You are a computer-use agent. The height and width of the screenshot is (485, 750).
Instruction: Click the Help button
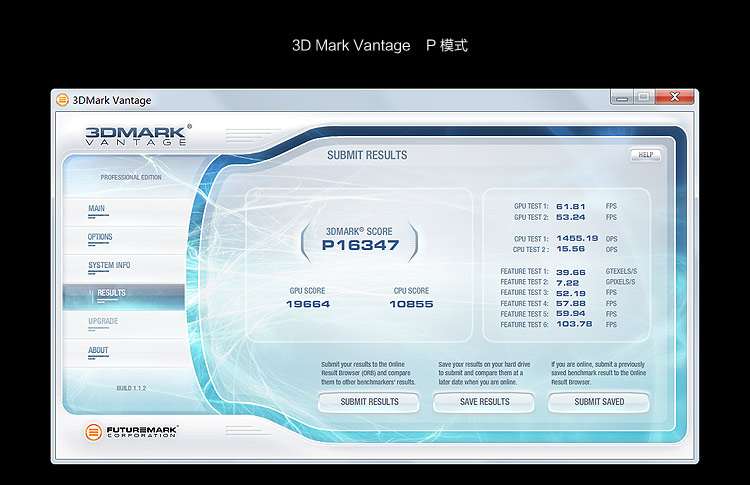point(646,155)
